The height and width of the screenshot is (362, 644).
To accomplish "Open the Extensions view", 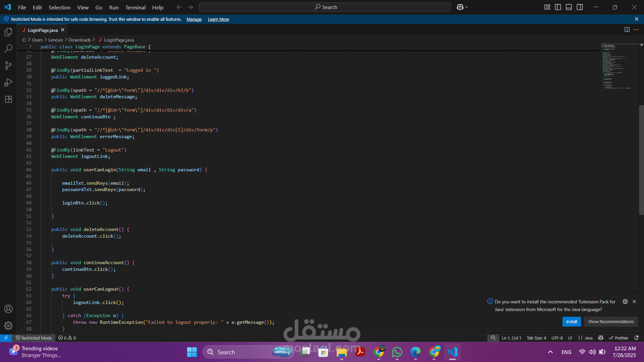I will click(8, 99).
